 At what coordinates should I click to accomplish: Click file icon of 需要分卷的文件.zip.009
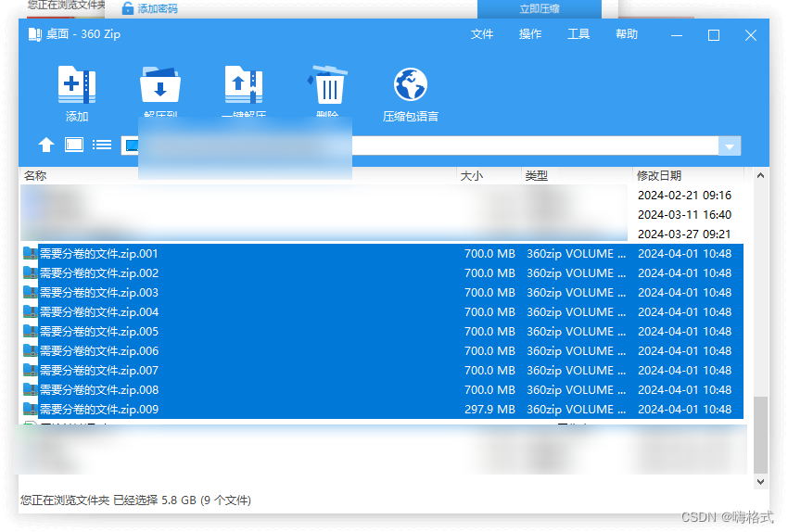click(x=31, y=410)
